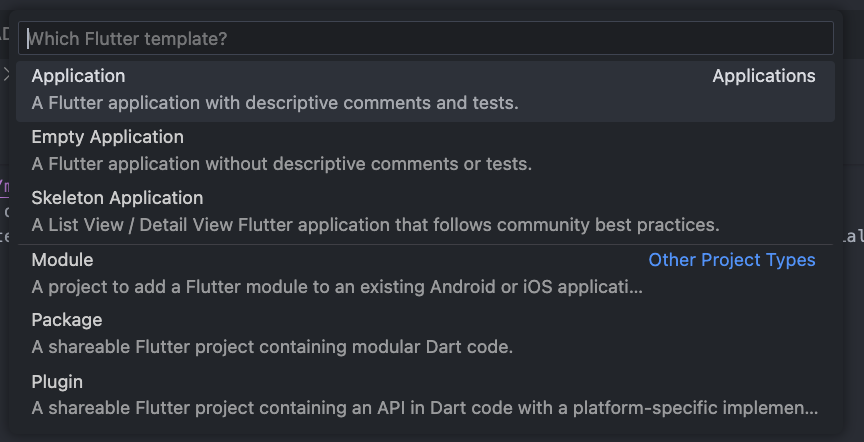Image resolution: width=864 pixels, height=442 pixels.
Task: Click the highlighted first row in template list
Action: [425, 91]
